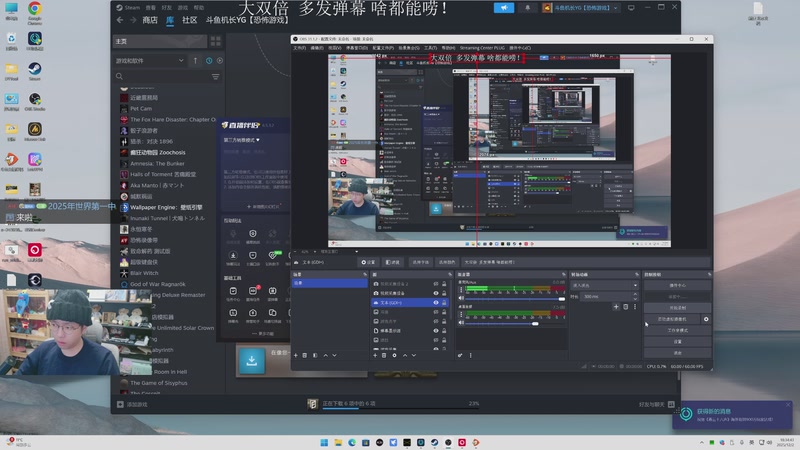
Task: Switch to Steam 商店 tab
Action: (150, 20)
